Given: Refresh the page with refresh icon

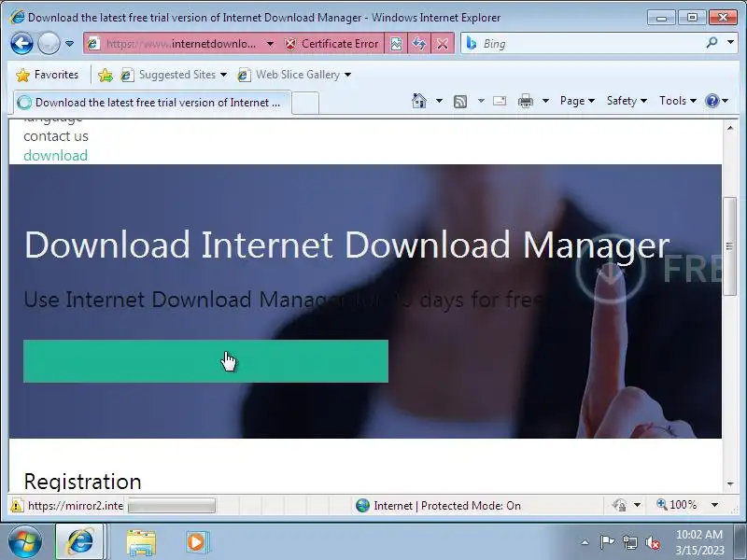Looking at the screenshot, I should coord(419,44).
